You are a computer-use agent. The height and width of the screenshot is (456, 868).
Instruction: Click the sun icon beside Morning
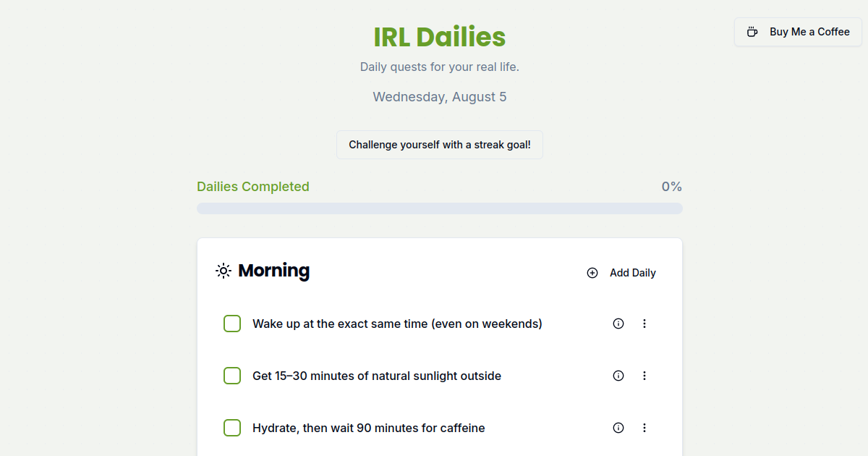224,271
